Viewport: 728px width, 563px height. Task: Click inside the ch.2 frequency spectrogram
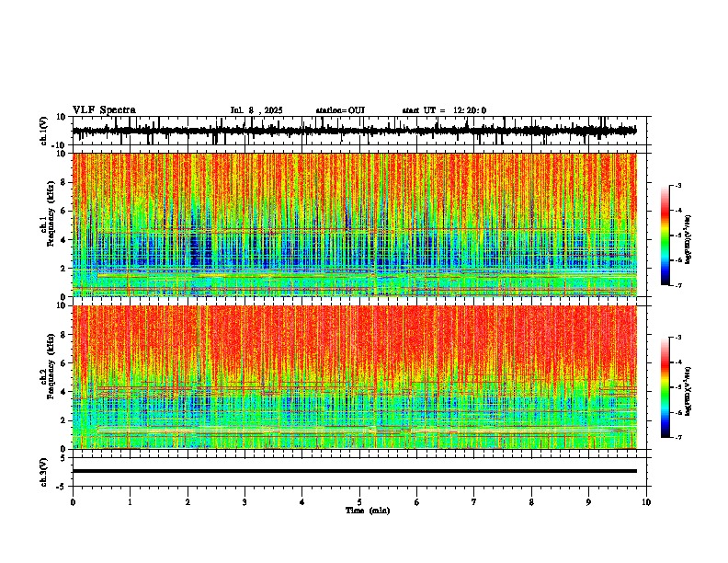click(355, 377)
